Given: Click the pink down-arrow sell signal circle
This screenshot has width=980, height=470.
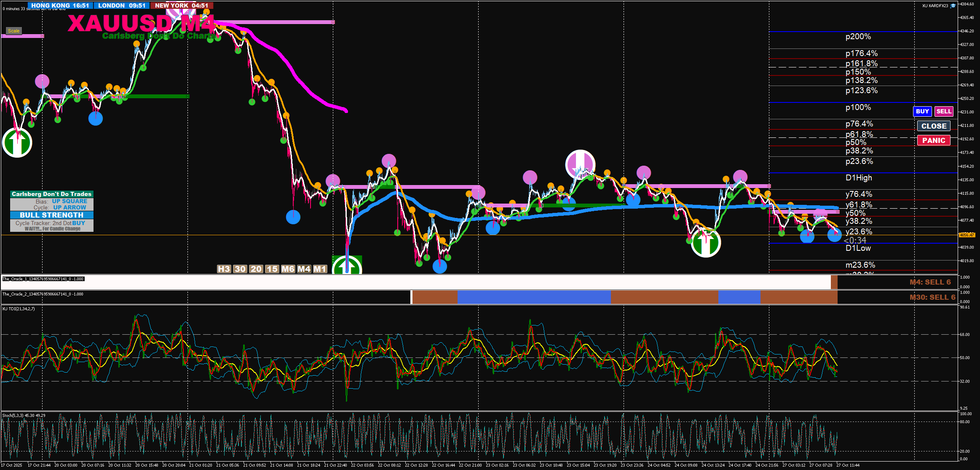Looking at the screenshot, I should (x=580, y=164).
